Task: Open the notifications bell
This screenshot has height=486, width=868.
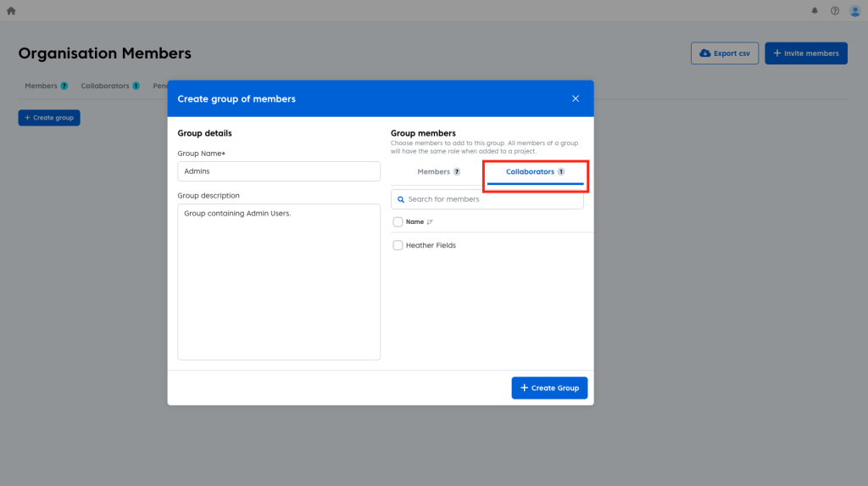Action: pyautogui.click(x=815, y=11)
